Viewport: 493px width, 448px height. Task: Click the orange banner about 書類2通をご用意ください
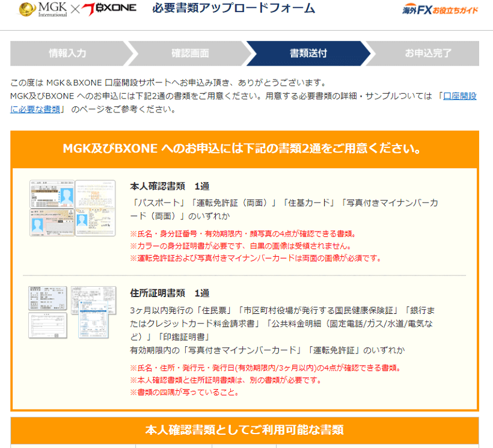[245, 149]
